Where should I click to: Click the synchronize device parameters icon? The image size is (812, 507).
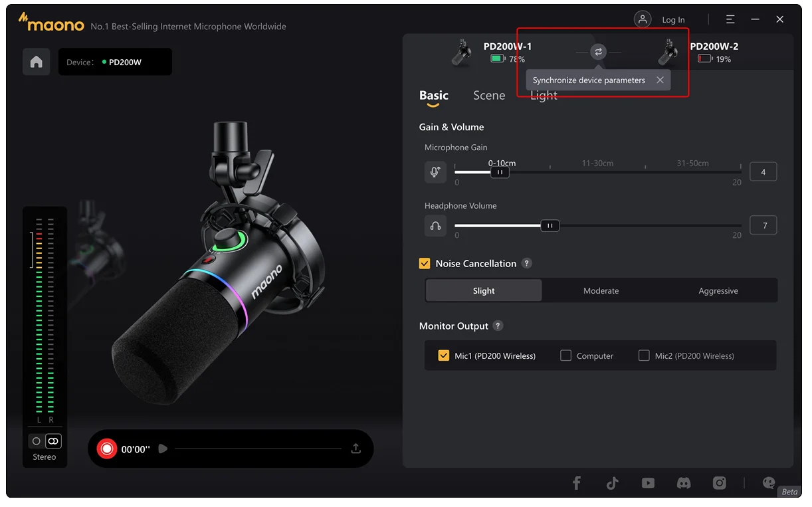pos(598,52)
